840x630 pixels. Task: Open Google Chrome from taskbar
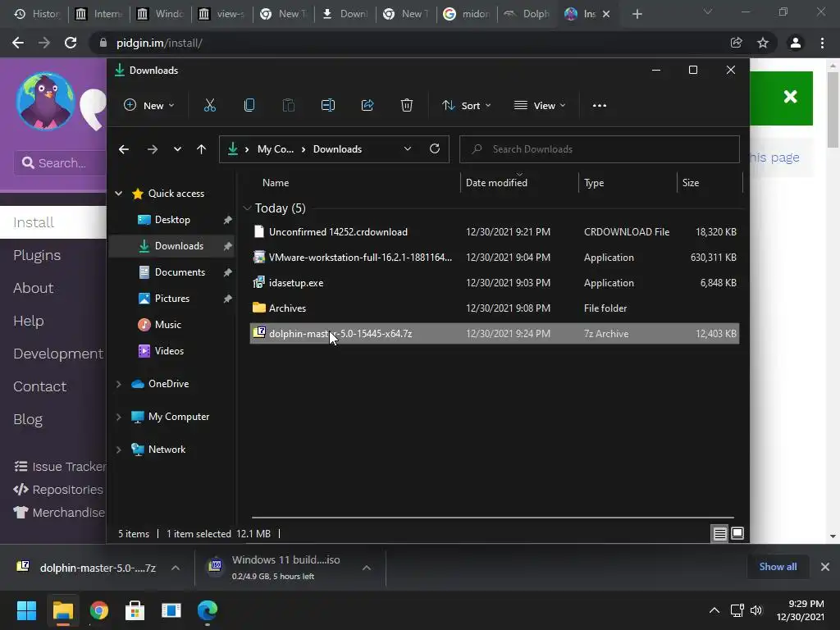click(x=99, y=610)
